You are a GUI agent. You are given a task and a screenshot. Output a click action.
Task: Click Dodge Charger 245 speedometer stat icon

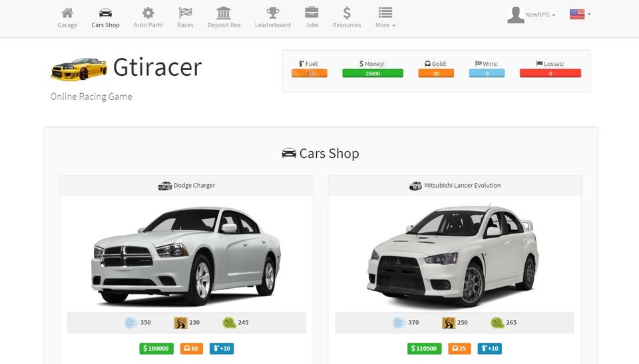coord(230,323)
